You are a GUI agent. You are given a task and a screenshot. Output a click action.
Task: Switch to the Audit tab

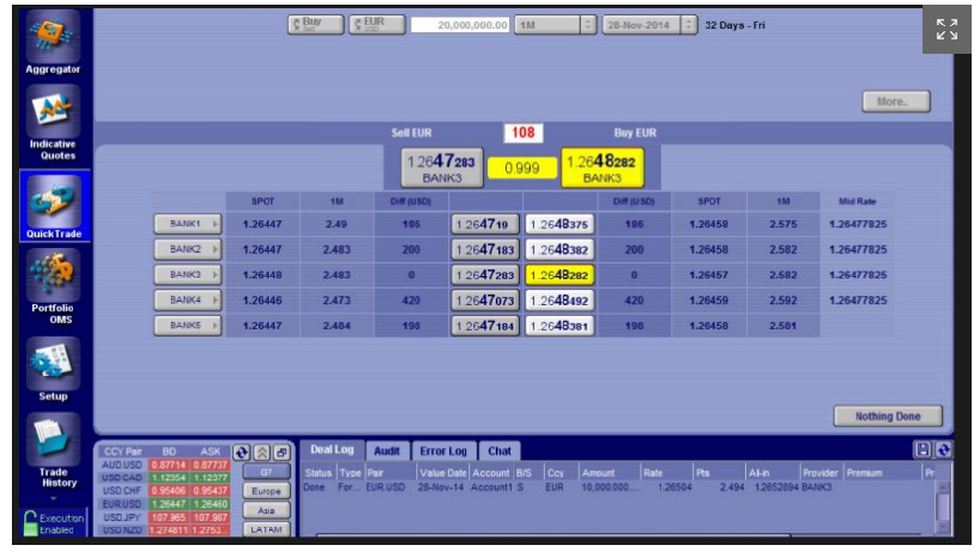(x=386, y=451)
